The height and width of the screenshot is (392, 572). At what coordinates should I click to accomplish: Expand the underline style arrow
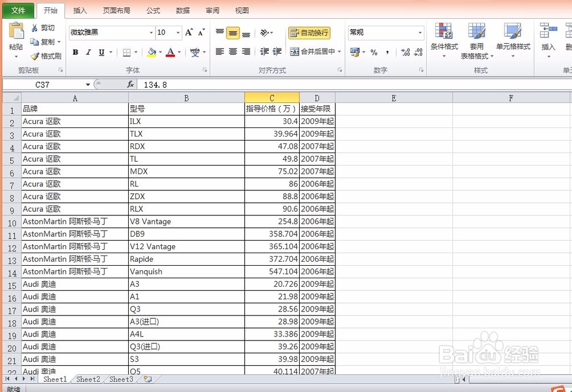point(110,53)
